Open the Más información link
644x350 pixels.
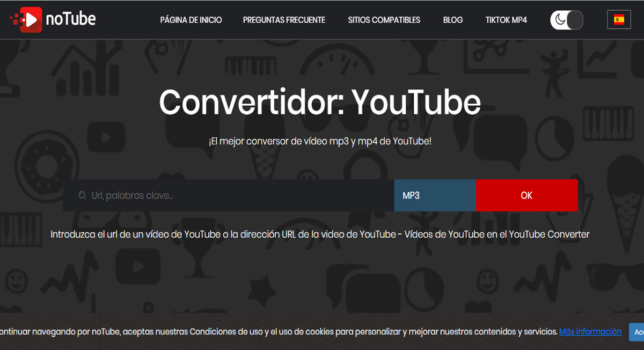coord(590,332)
